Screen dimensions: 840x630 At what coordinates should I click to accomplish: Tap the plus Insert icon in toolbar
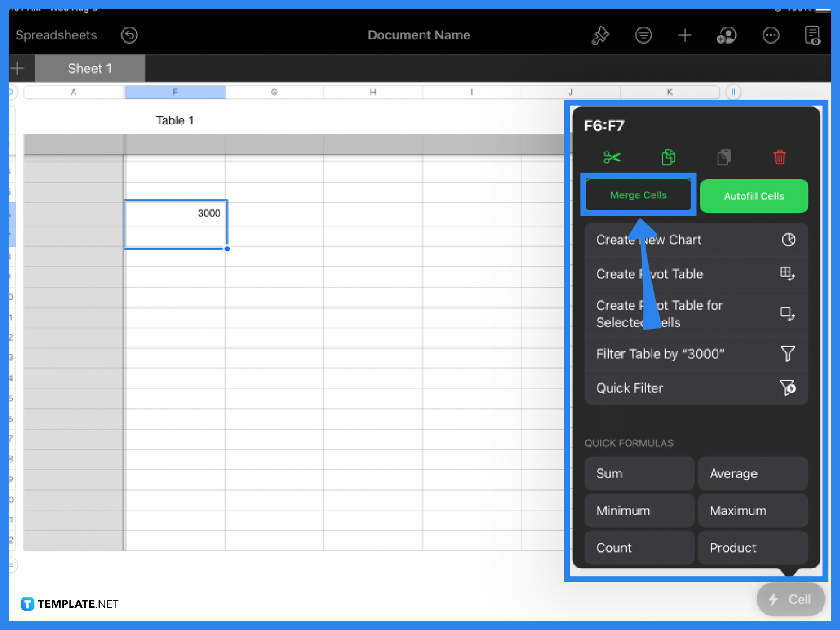(685, 36)
